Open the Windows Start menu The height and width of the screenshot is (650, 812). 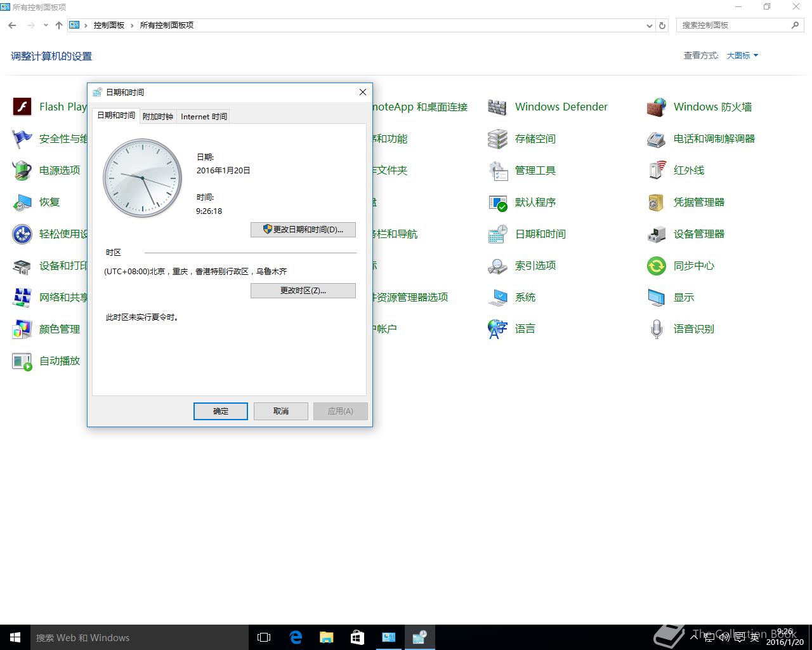(15, 637)
